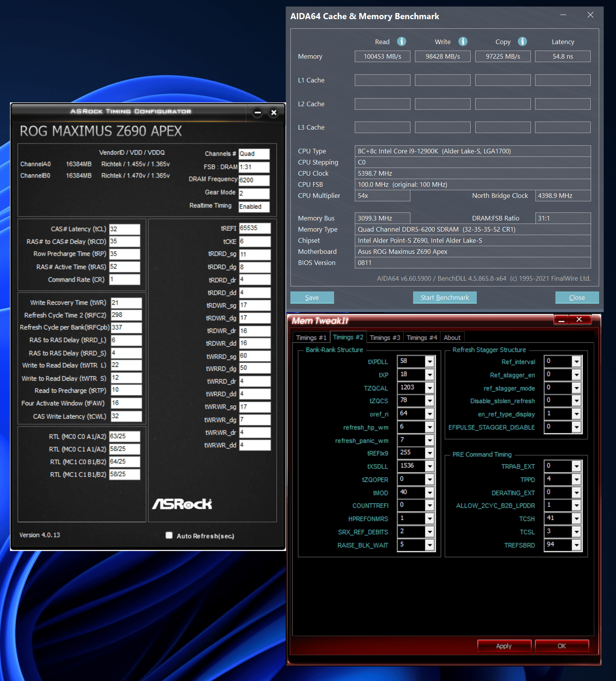The image size is (616, 681).
Task: Expand the oref_ri dropdown
Action: coord(430,414)
